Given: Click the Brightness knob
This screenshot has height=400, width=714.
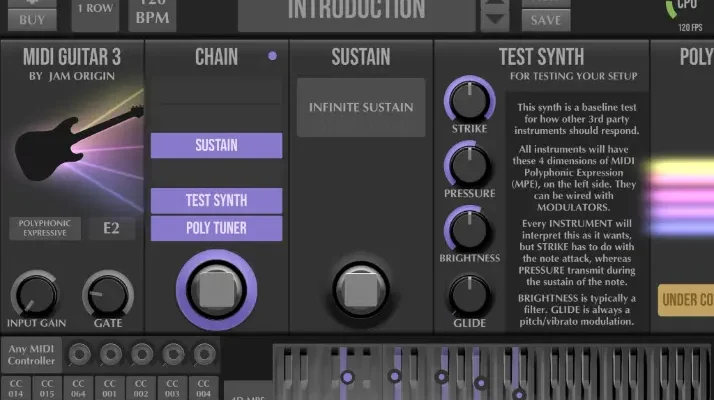Looking at the screenshot, I should point(467,229).
